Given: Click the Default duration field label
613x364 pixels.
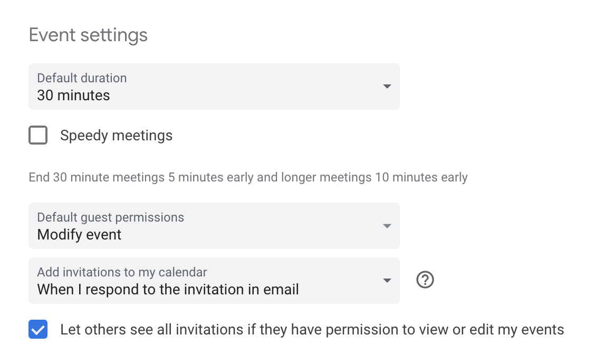Looking at the screenshot, I should click(x=82, y=78).
